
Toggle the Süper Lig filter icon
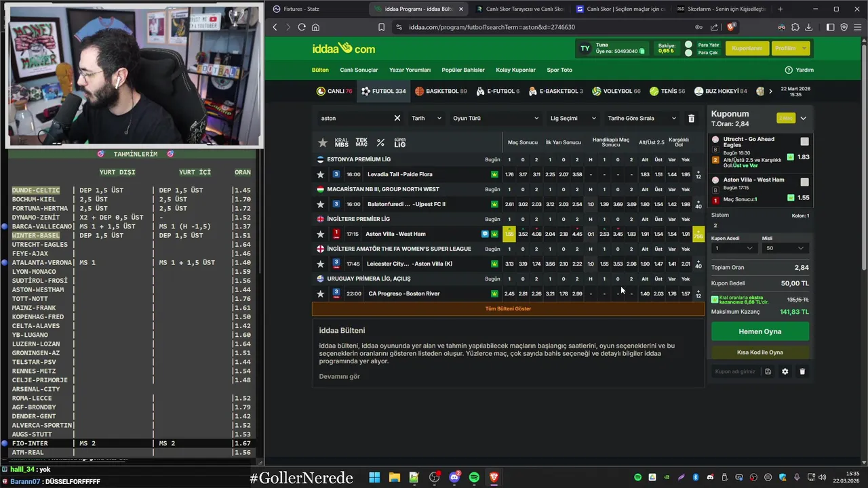399,142
